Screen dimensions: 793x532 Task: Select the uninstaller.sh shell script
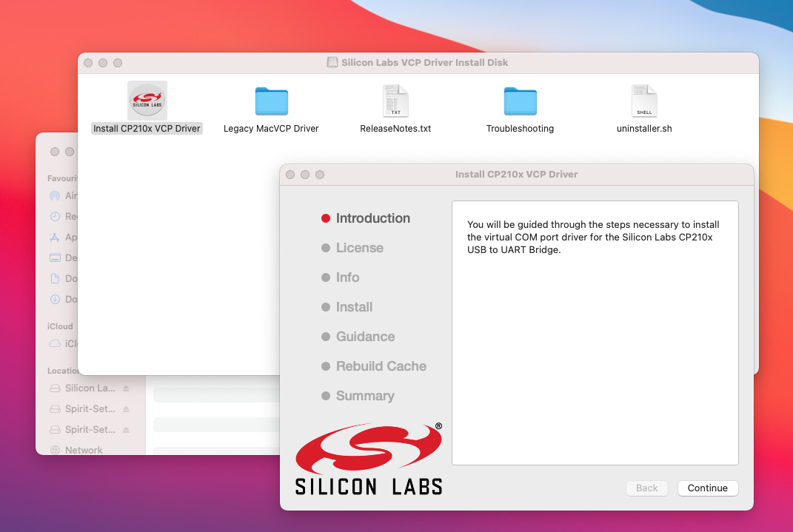pyautogui.click(x=644, y=101)
